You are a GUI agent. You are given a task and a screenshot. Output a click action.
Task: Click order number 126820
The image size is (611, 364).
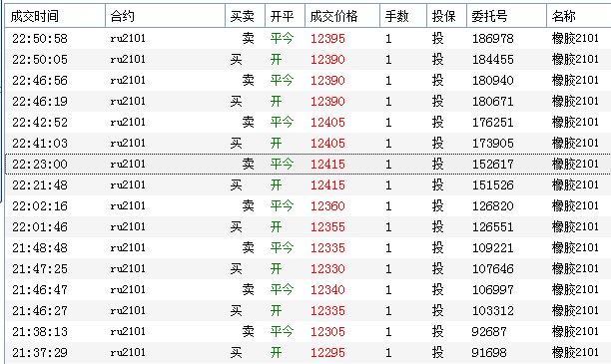[493, 206]
